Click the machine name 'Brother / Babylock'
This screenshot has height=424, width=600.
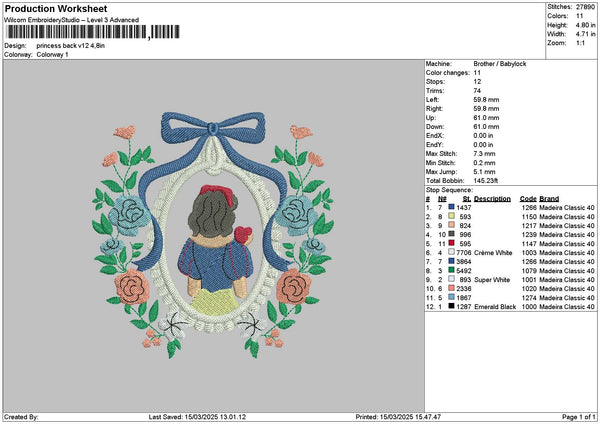500,64
